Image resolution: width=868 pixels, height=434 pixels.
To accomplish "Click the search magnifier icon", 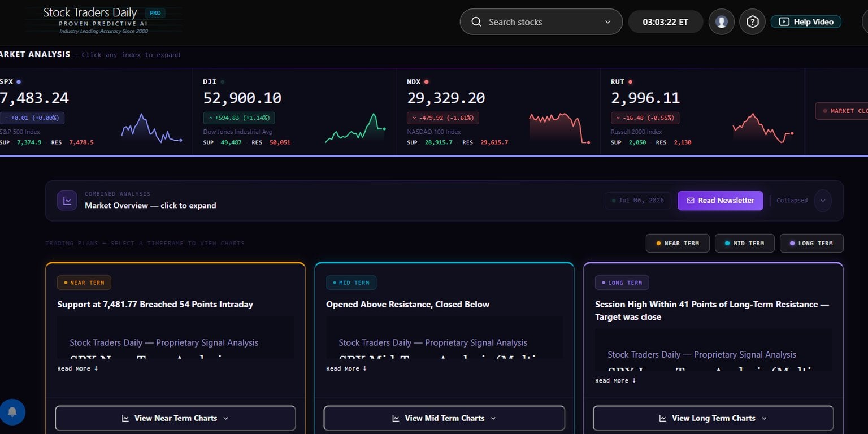I will click(x=476, y=22).
